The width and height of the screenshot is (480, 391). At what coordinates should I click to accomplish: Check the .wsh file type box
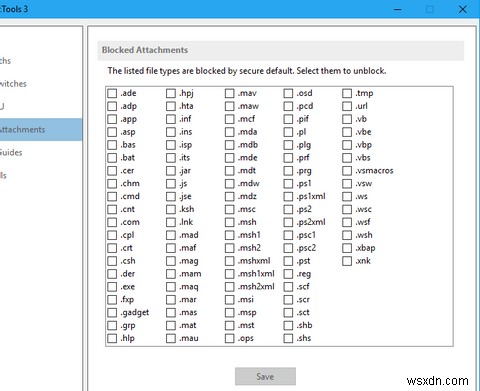pos(347,235)
